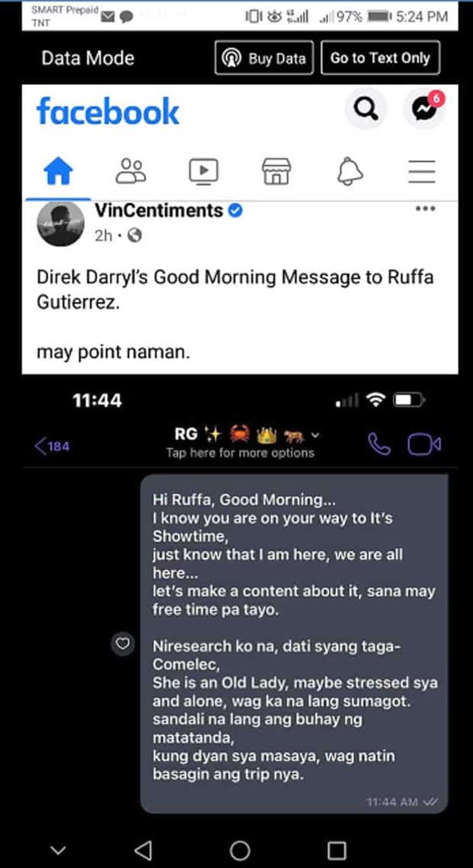The width and height of the screenshot is (473, 868).
Task: Tap the Buy Data button
Action: tap(264, 58)
